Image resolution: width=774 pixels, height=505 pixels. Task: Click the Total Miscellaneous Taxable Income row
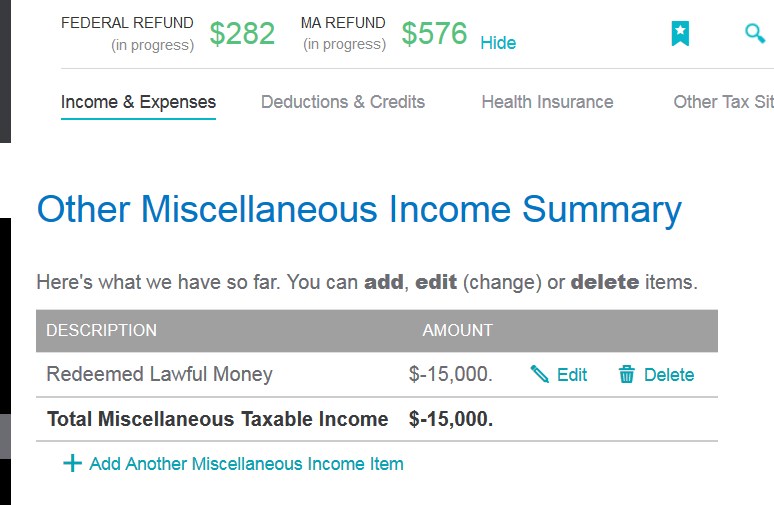point(217,419)
